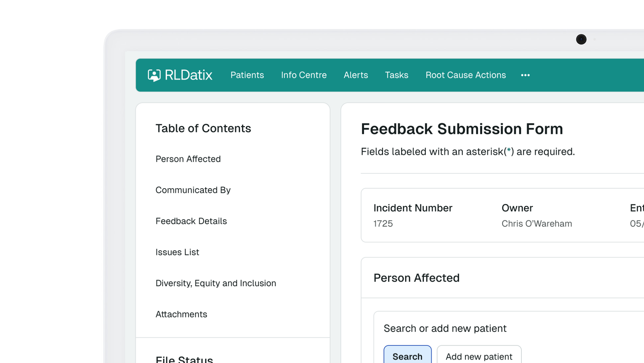This screenshot has width=644, height=363.
Task: Open Root Cause Actions
Action: pyautogui.click(x=465, y=75)
